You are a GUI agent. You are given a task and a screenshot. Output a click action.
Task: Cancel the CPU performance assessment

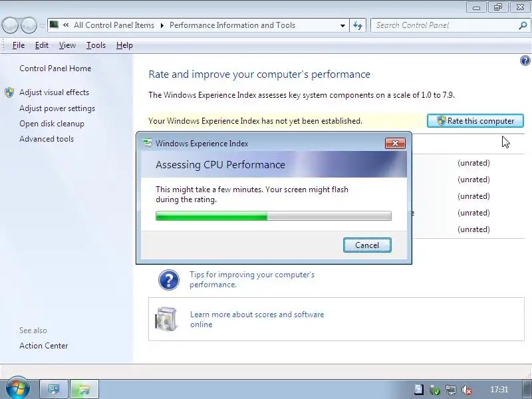click(x=367, y=245)
